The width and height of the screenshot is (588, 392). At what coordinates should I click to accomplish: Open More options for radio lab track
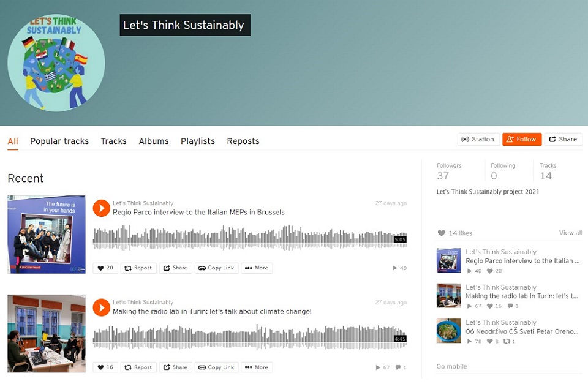click(x=257, y=367)
